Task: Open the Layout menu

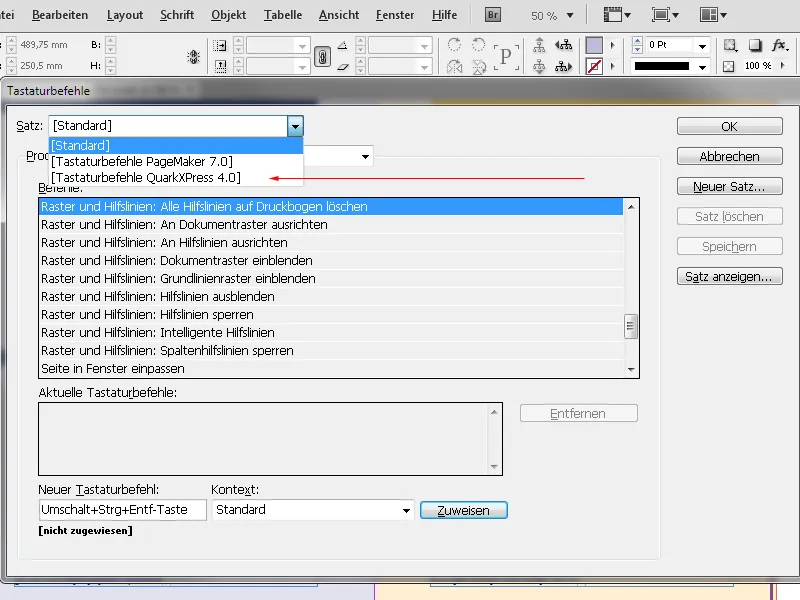Action: 124,15
